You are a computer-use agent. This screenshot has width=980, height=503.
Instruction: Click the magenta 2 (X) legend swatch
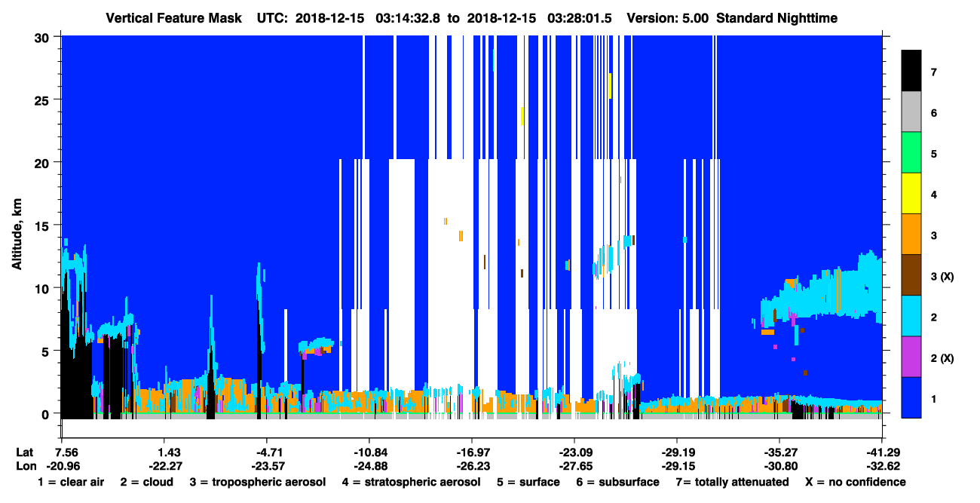coord(911,356)
